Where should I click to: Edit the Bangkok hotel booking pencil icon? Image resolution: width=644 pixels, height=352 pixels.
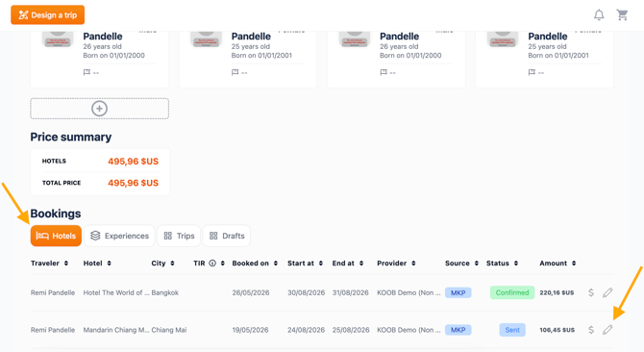[607, 293]
